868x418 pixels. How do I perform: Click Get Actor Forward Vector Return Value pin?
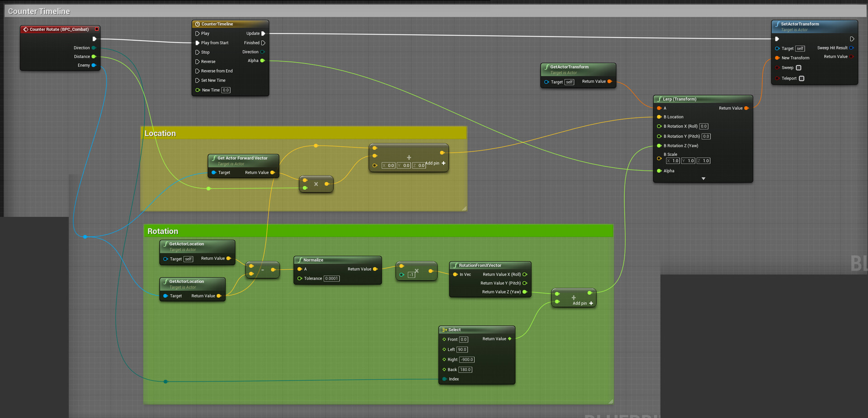tap(273, 173)
